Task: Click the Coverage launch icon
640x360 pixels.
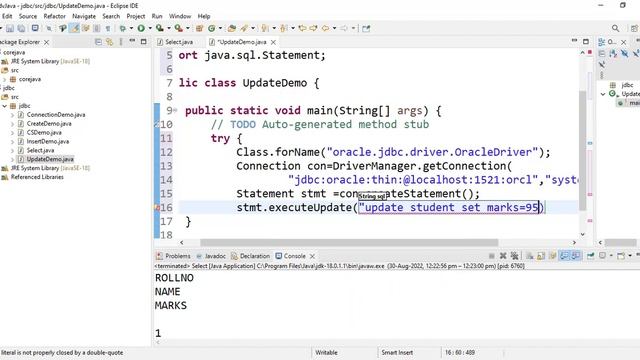Action: pos(159,28)
